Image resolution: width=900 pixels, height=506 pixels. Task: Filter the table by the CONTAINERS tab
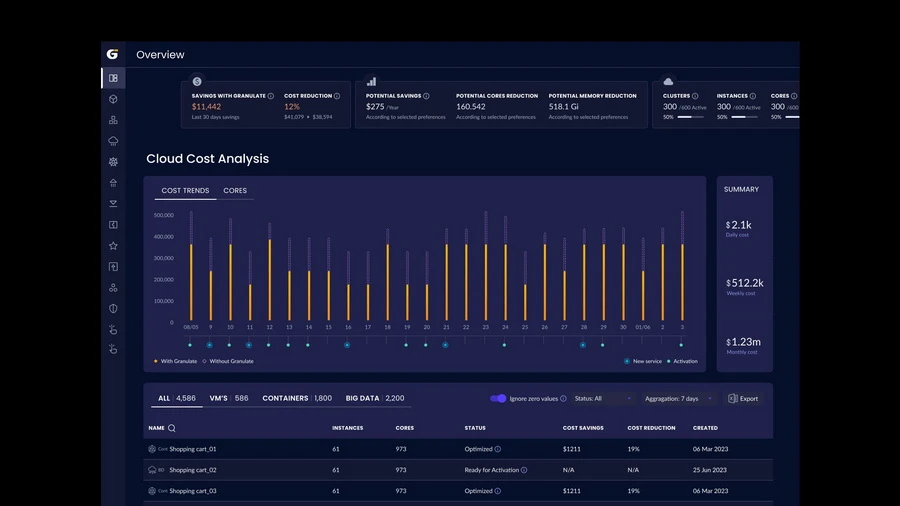pos(297,398)
